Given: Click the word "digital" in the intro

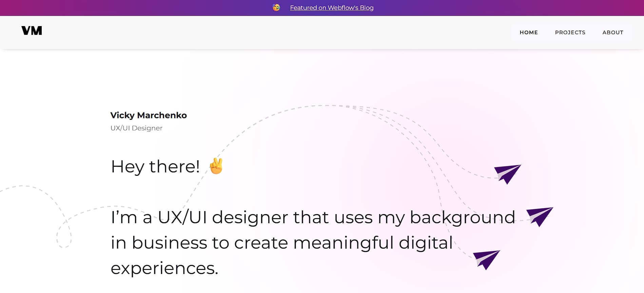Looking at the screenshot, I should pos(426,243).
